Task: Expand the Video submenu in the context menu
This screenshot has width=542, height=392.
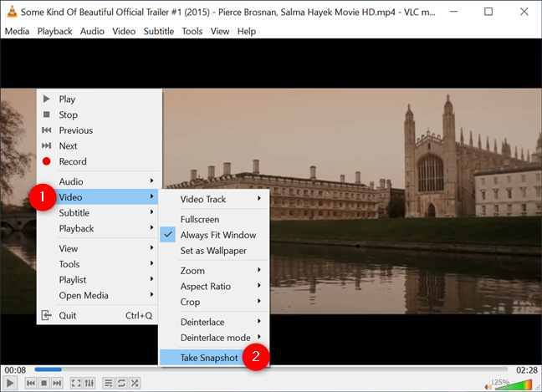Action: tap(100, 197)
